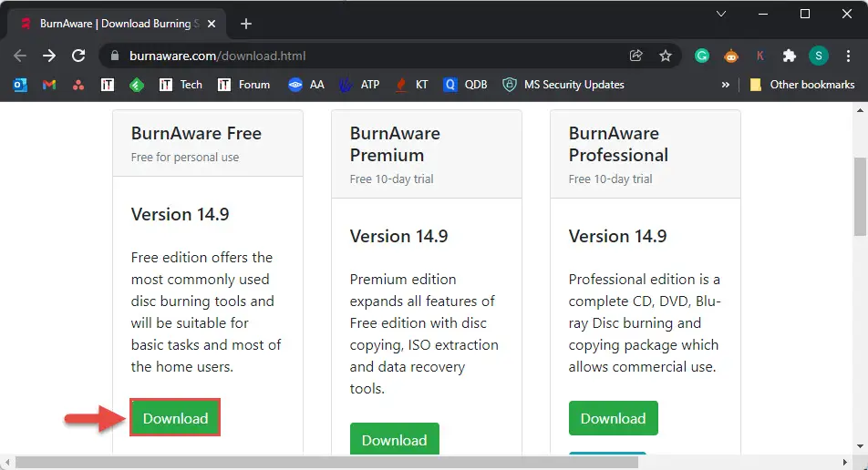Download BurnAware Free edition

click(175, 418)
